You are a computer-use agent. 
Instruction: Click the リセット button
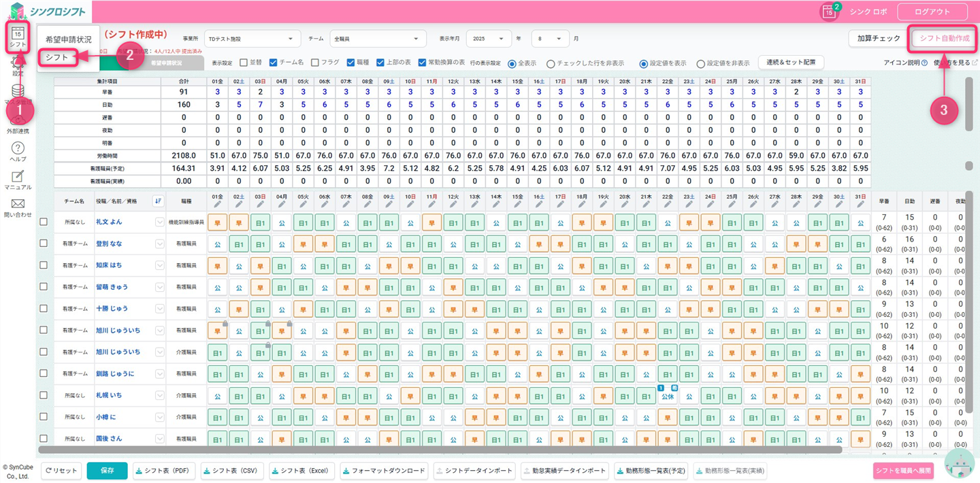(x=61, y=470)
